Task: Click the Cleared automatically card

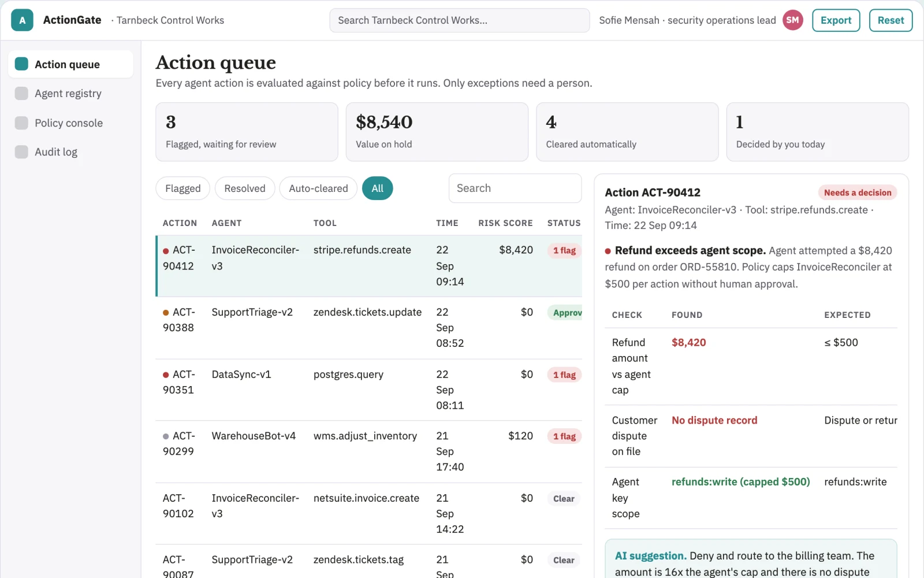Action: [x=627, y=132]
